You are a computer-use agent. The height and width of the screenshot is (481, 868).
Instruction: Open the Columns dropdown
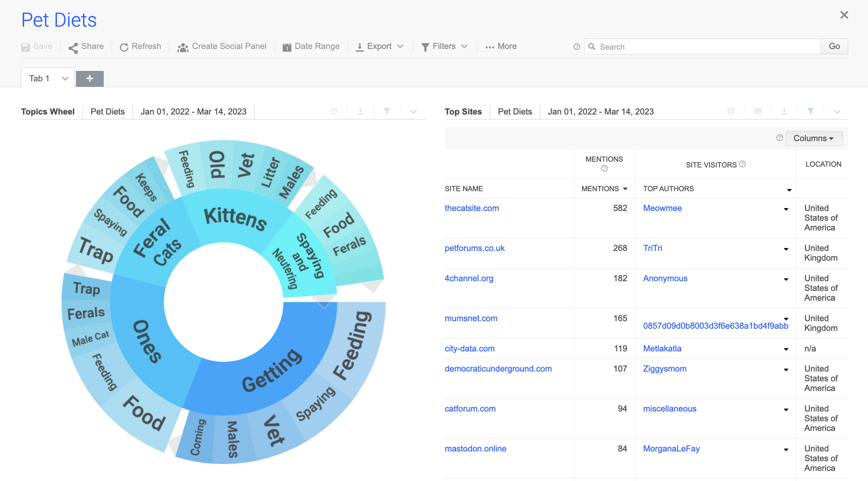[814, 138]
